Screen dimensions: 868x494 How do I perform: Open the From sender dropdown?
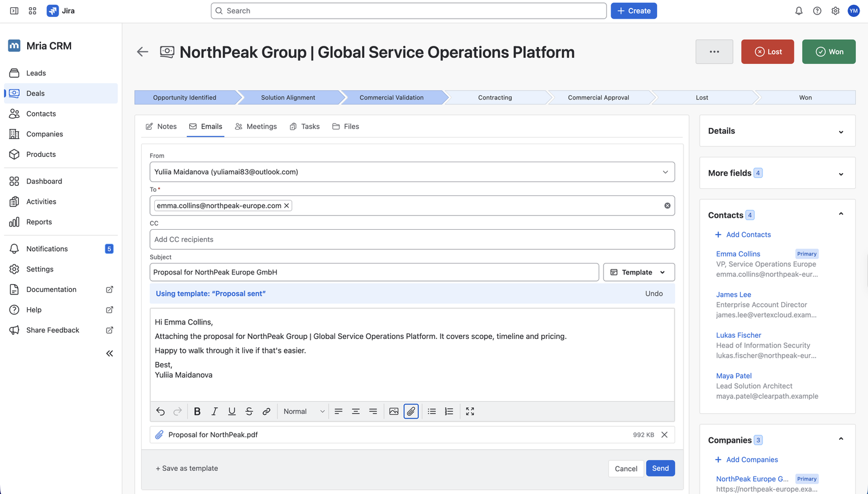click(412, 172)
